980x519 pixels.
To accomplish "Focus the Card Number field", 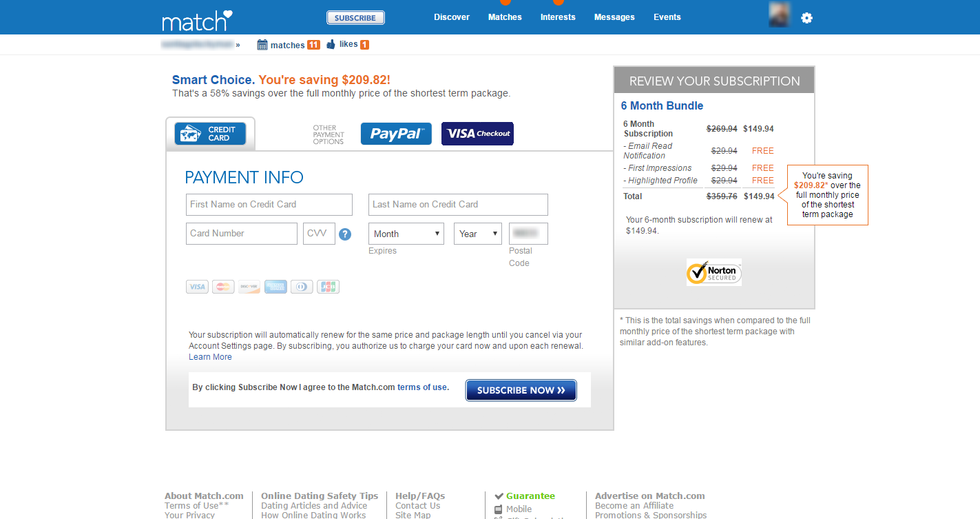I will (242, 234).
